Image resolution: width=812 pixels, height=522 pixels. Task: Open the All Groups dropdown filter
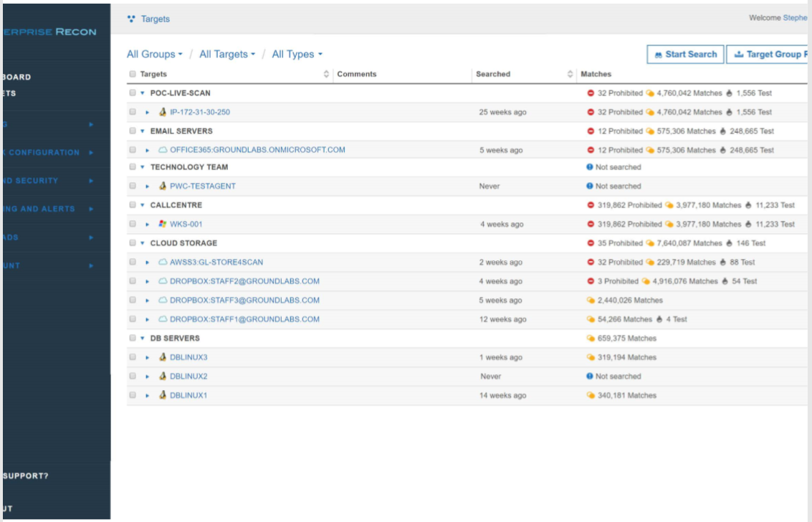point(154,54)
